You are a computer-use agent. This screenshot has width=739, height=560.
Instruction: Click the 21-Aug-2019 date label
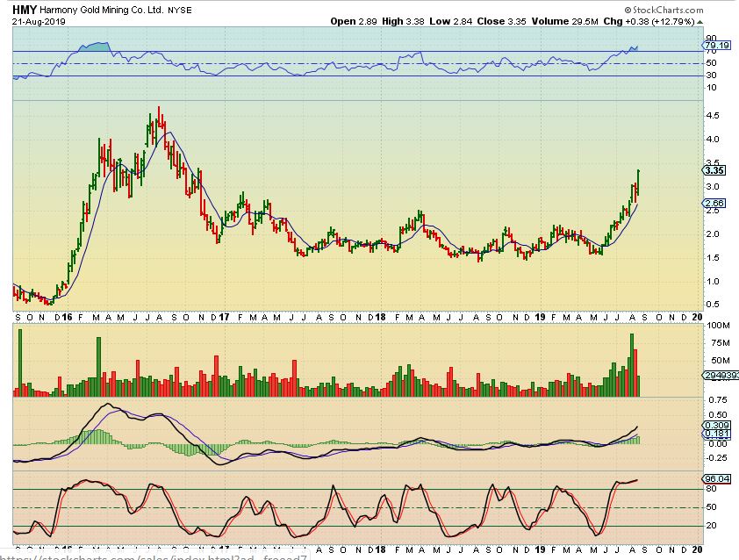pos(39,22)
